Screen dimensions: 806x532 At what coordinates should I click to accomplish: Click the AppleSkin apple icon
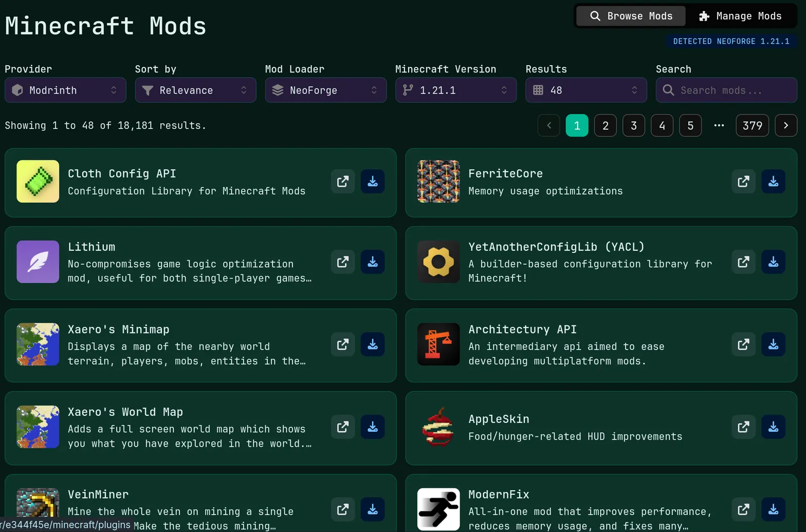[x=438, y=427]
